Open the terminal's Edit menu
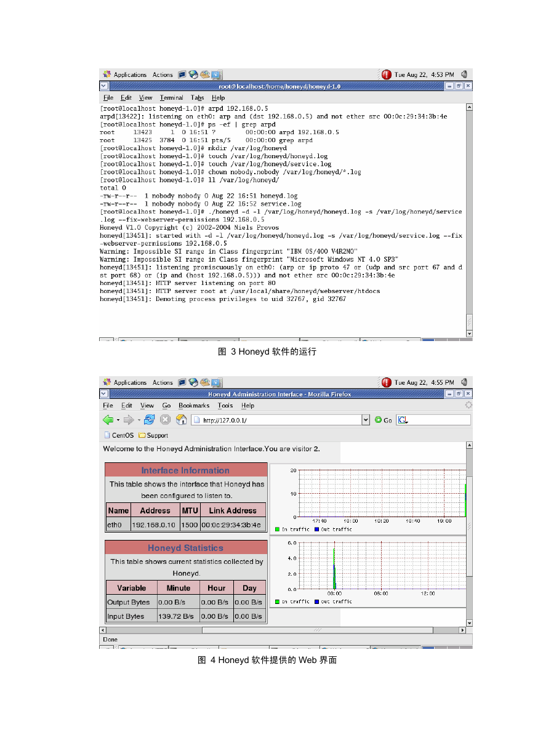Screen dimensions: 535x756 click(x=126, y=97)
